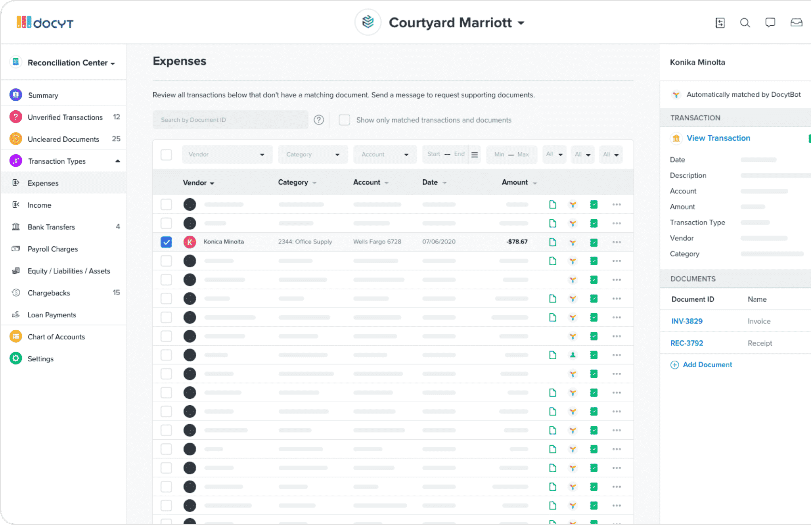Screen dimensions: 812x525
Task: Click the Settings green gear icon
Action: coord(15,358)
